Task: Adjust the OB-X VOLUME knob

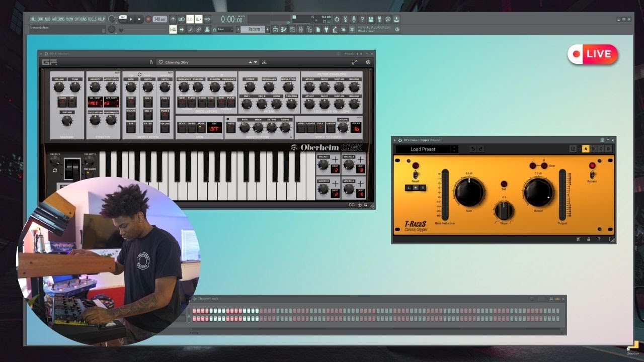Action: 59,87
